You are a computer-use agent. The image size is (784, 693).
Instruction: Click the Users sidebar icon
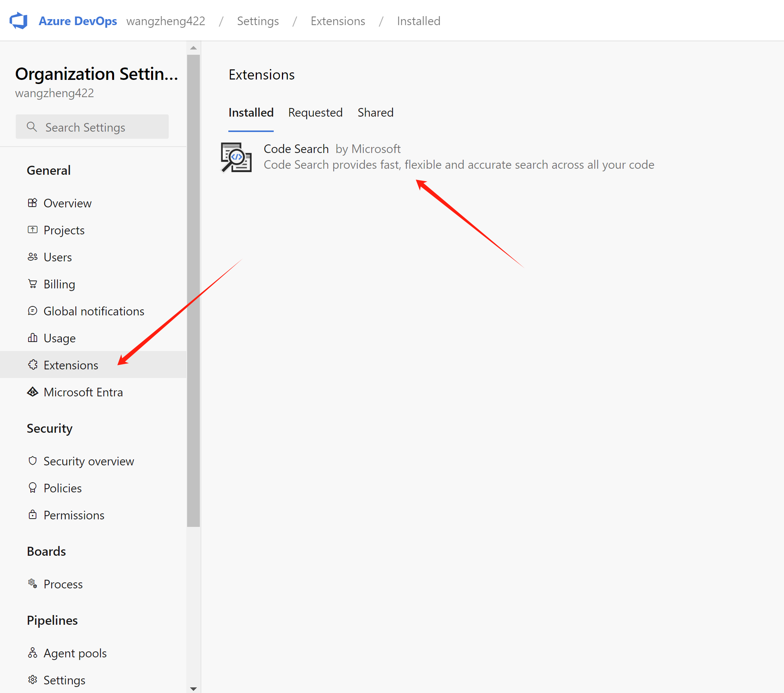coord(33,257)
